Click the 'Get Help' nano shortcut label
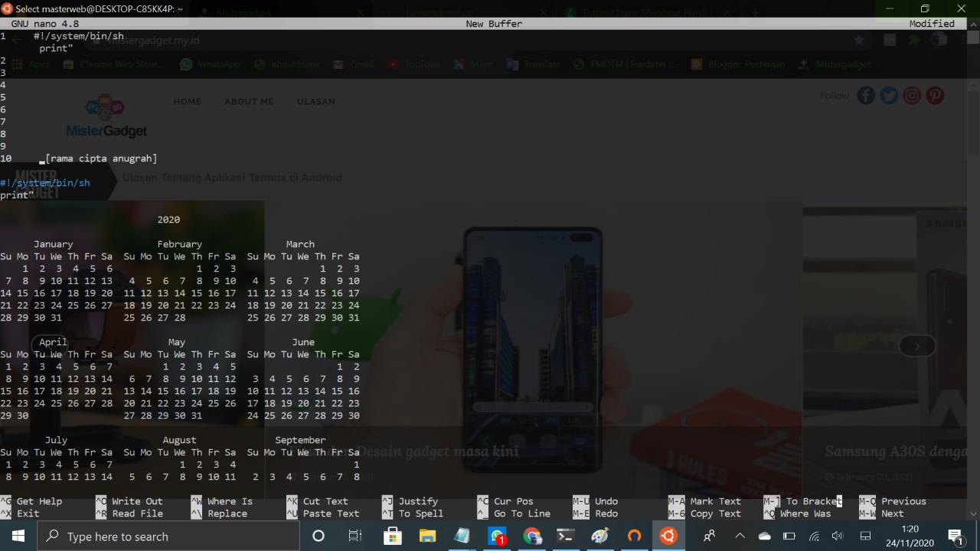 click(39, 501)
